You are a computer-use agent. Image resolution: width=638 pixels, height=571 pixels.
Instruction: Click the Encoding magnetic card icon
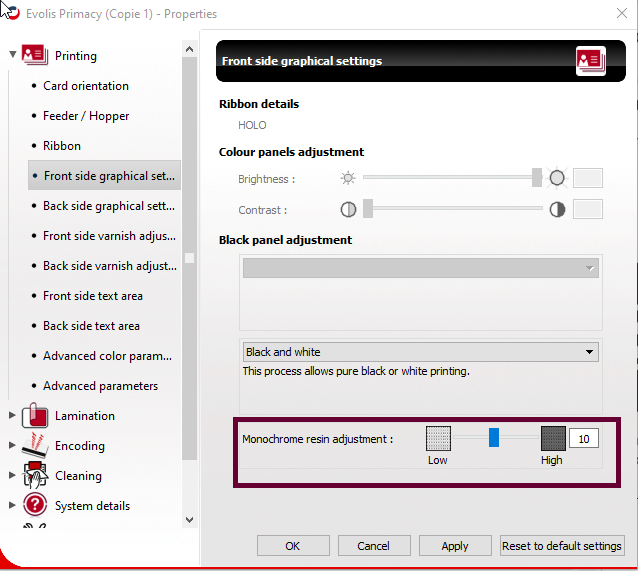35,446
